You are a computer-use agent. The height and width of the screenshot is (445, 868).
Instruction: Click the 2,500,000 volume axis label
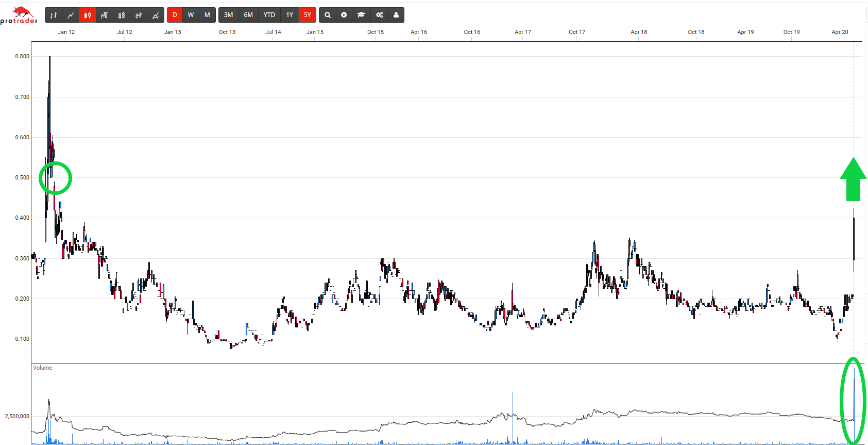tap(17, 416)
